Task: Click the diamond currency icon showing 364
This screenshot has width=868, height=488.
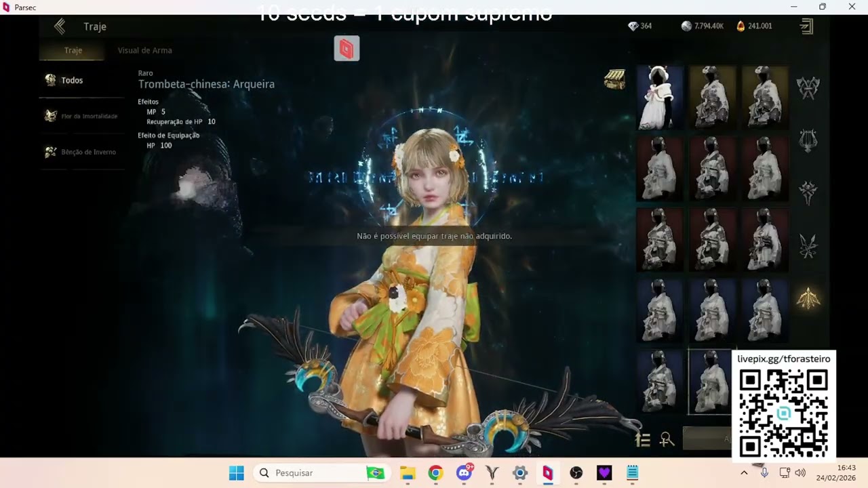Action: [633, 26]
